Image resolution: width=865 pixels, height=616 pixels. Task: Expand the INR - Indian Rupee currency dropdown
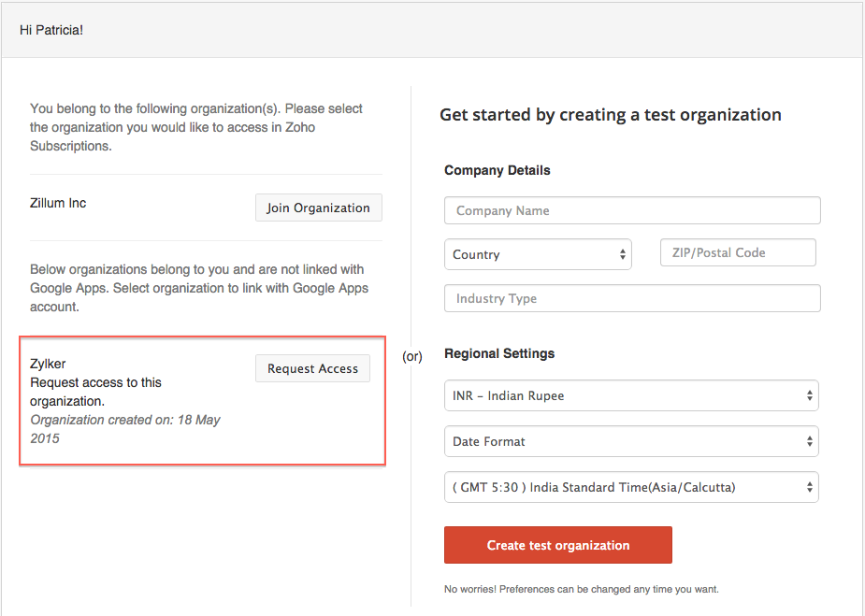(631, 395)
